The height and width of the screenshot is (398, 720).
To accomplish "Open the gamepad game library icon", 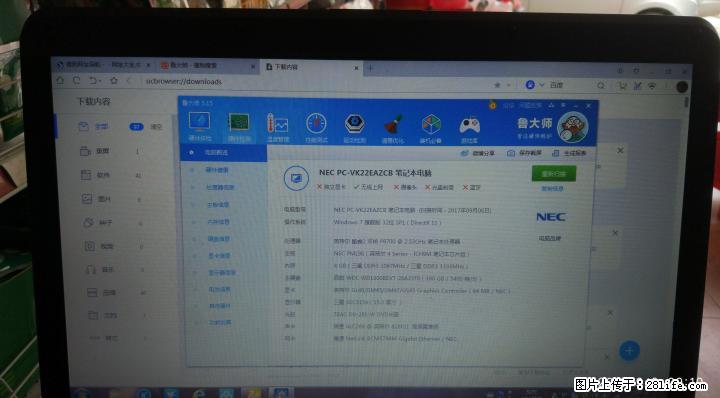I will [469, 129].
